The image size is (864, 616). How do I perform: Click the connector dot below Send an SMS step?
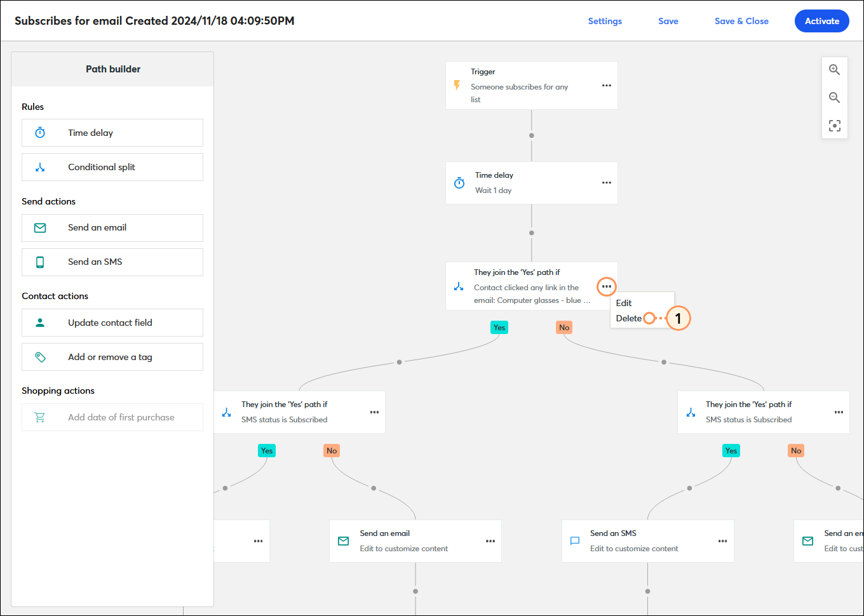point(648,591)
